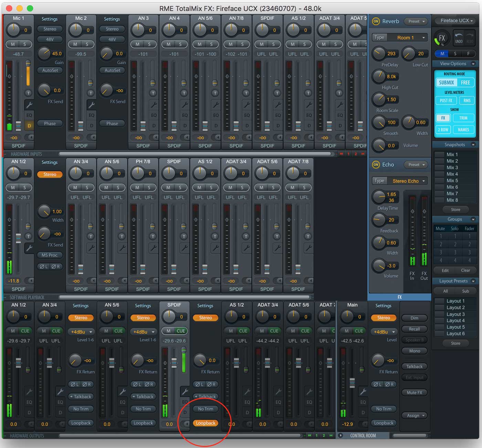The image size is (482, 448).
Task: Click the Clear button in Groups
Action: (465, 270)
